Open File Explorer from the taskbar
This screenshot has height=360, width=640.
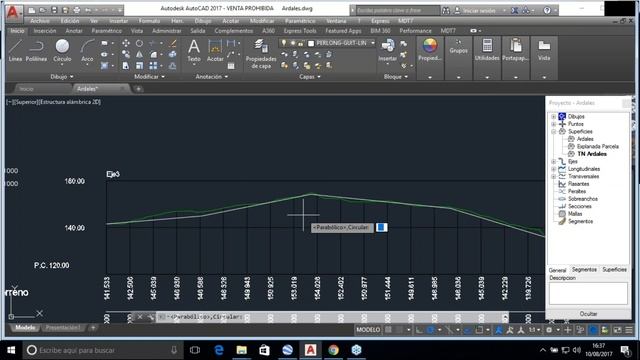pyautogui.click(x=242, y=350)
